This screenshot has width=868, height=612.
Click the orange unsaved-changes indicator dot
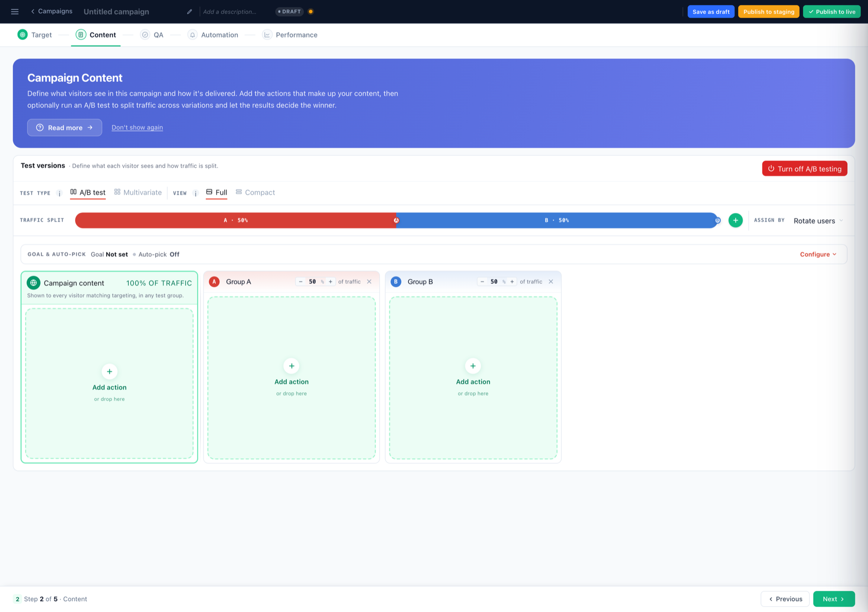[x=311, y=12]
